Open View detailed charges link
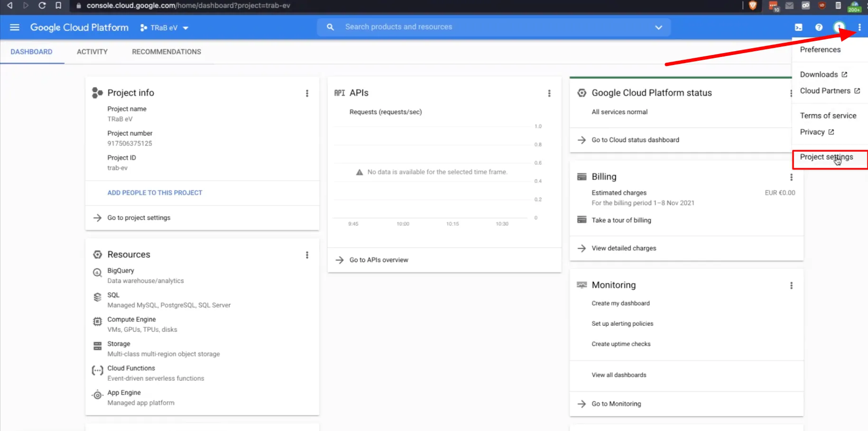868x431 pixels. tap(624, 248)
